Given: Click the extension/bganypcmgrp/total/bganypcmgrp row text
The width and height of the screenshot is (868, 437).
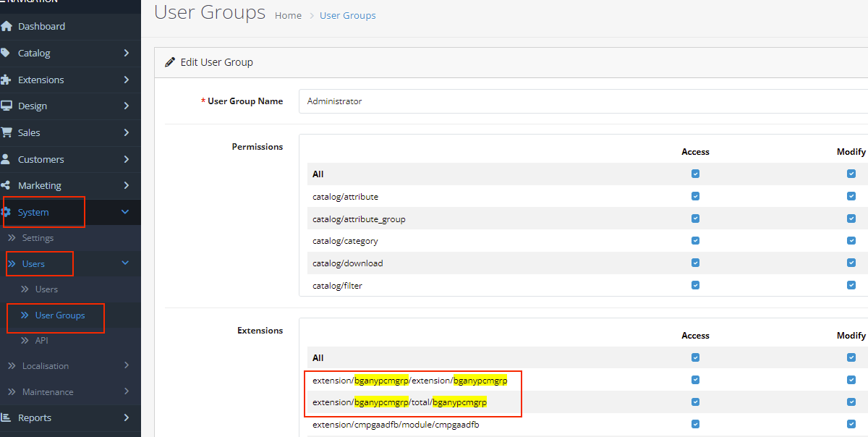Looking at the screenshot, I should point(399,402).
